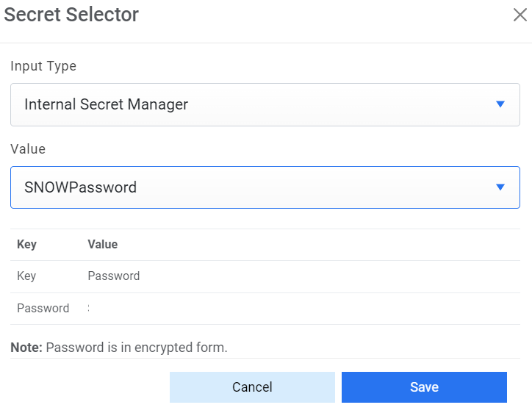532x413 pixels.
Task: Click the Key column header
Action: pyautogui.click(x=26, y=244)
